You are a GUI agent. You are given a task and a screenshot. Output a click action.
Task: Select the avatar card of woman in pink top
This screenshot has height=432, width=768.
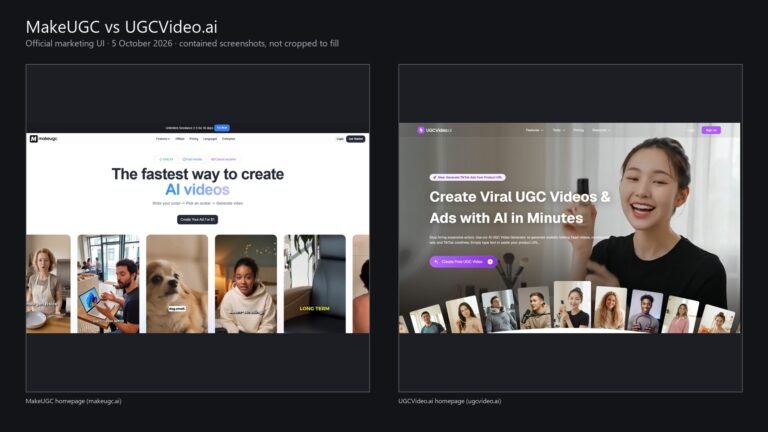pos(681,315)
